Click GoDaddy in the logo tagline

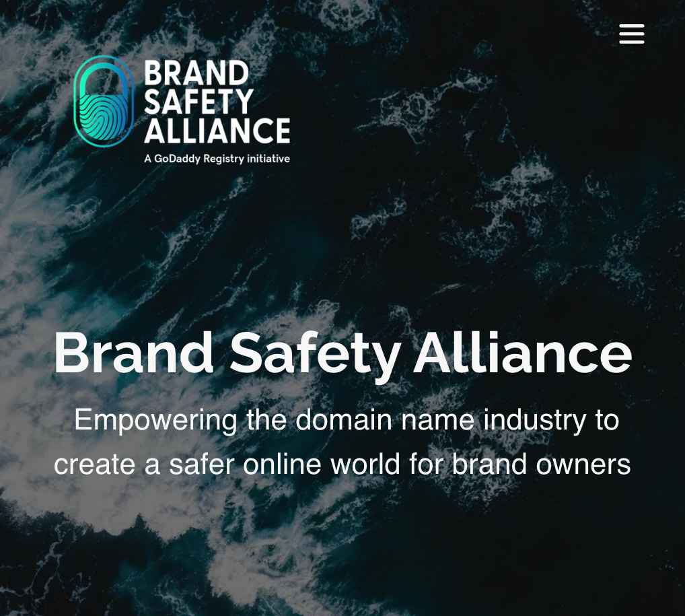coord(177,159)
